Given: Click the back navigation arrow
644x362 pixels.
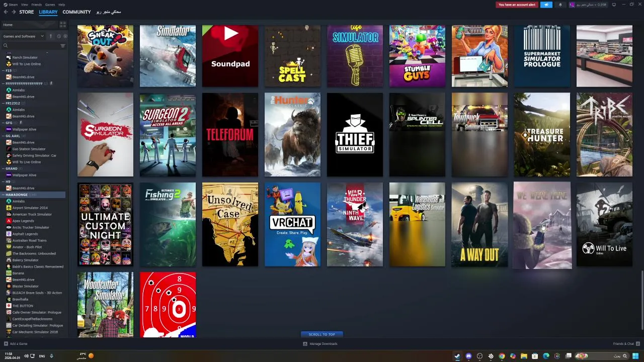Looking at the screenshot, I should pos(6,12).
